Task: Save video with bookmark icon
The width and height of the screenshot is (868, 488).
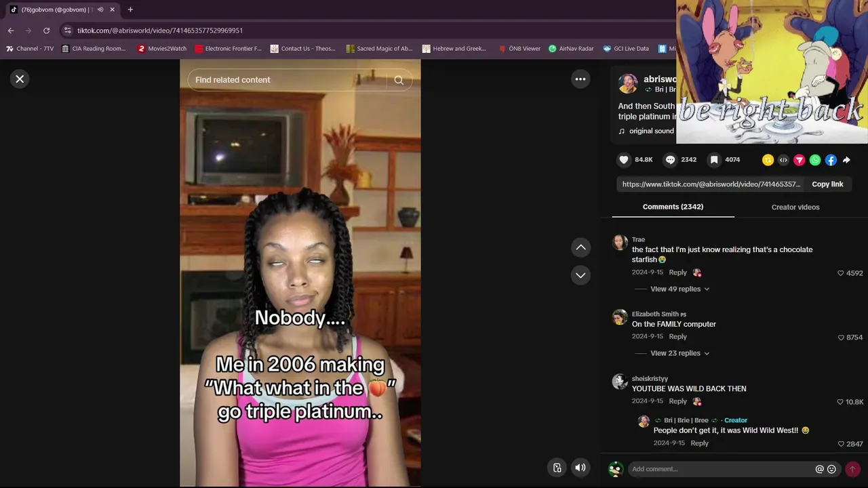Action: pos(714,160)
